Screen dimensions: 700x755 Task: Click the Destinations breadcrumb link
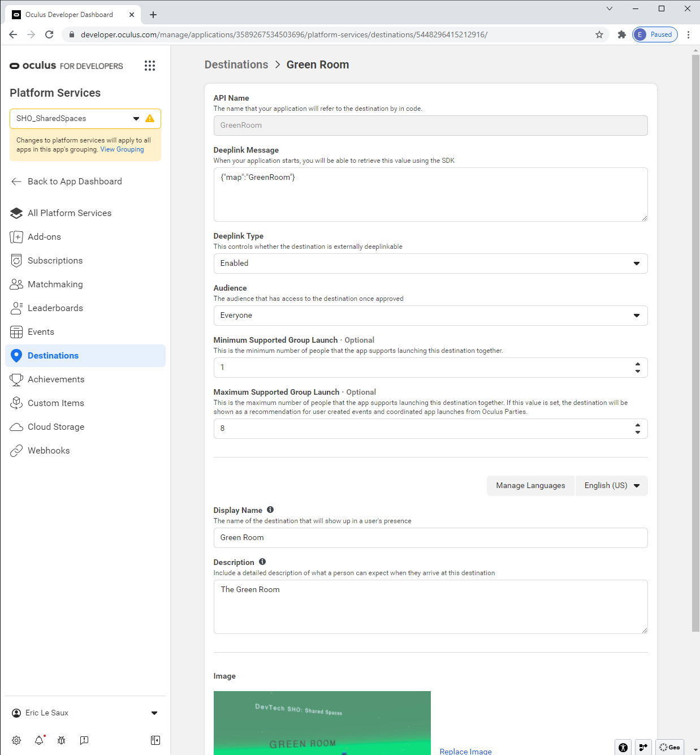click(x=236, y=65)
